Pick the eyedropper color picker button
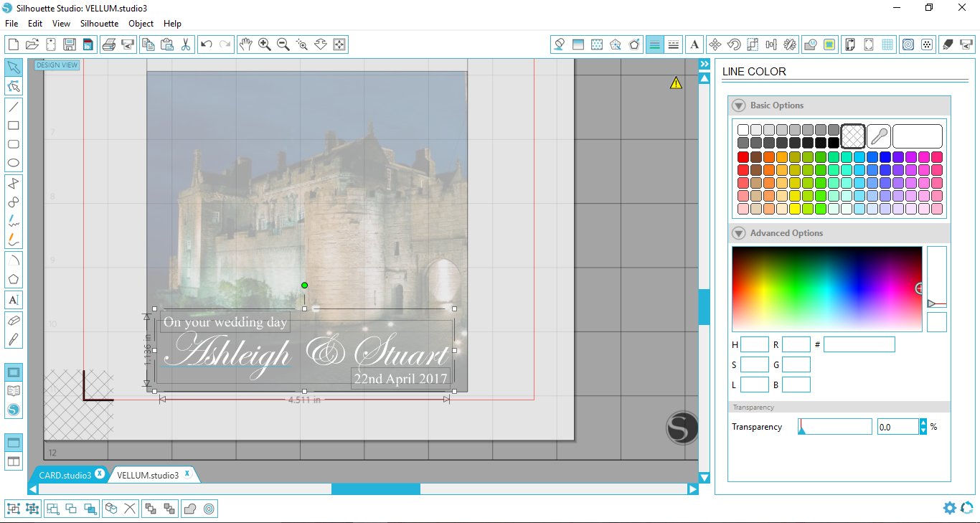Image resolution: width=980 pixels, height=523 pixels. [879, 136]
